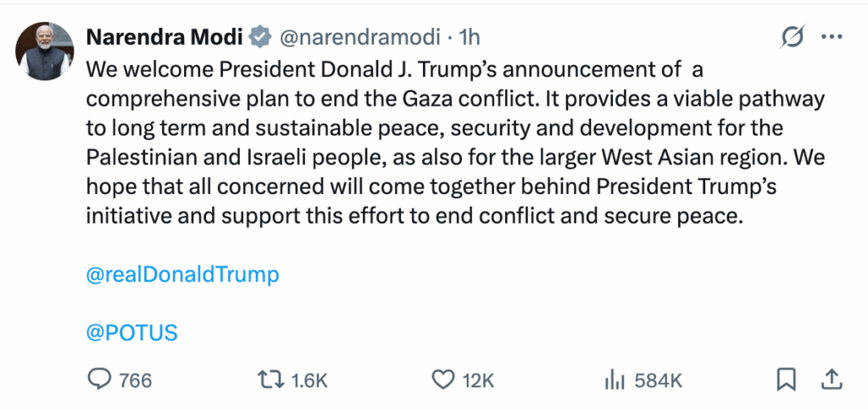
Task: Open the @narendramodi handle link
Action: pyautogui.click(x=359, y=36)
